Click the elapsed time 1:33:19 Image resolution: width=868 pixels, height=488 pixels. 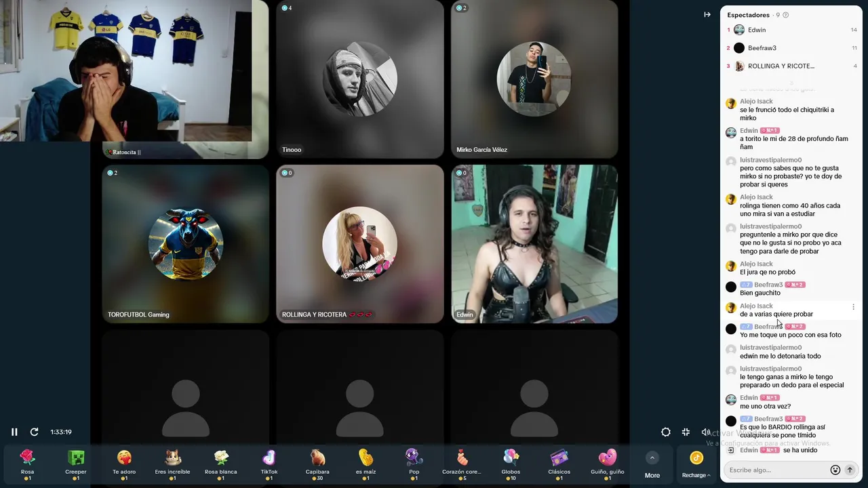pos(61,432)
